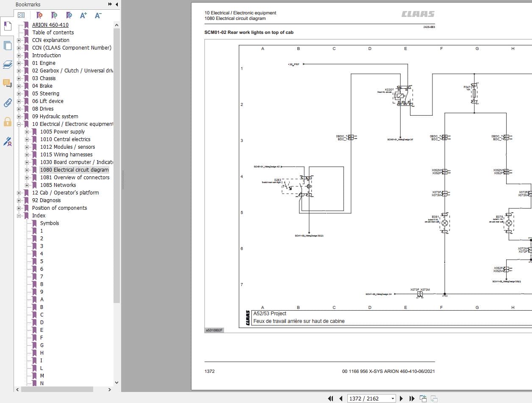Expand the 1085 Networks bookmark
532x403 pixels.
point(27,185)
